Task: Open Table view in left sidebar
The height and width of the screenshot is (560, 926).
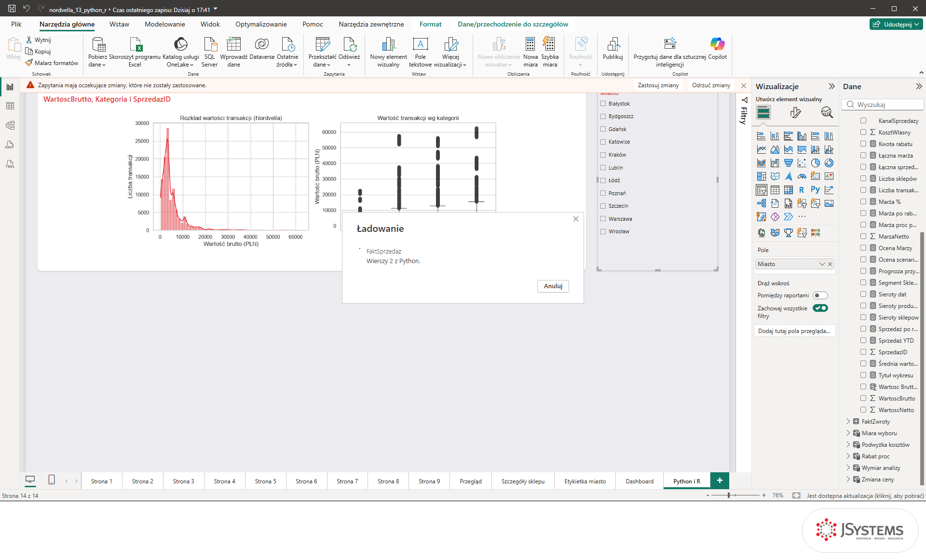Action: tap(10, 106)
